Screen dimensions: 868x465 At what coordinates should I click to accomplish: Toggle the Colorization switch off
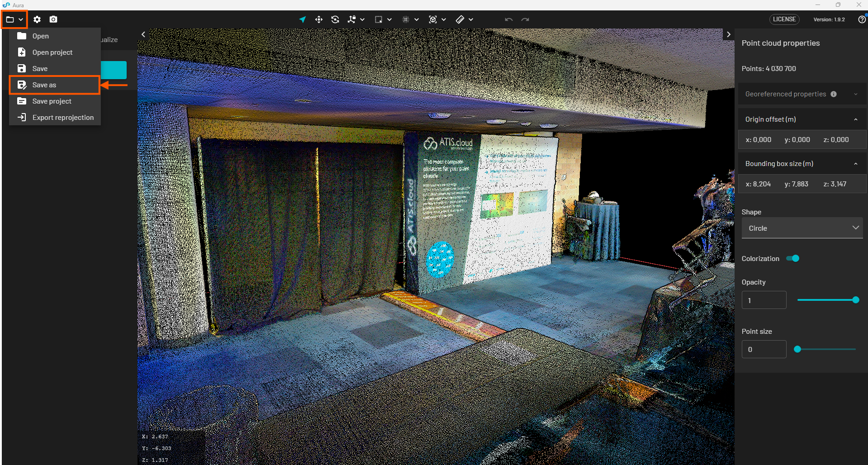pyautogui.click(x=792, y=258)
